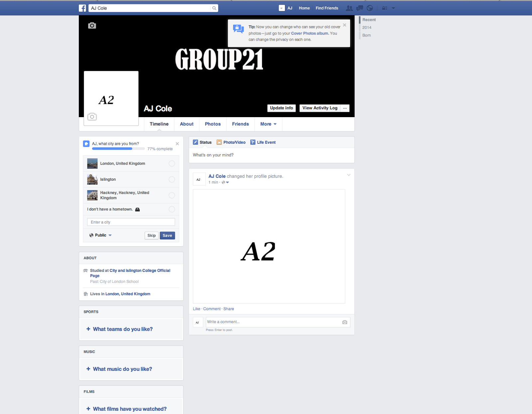Viewport: 532px width, 414px height.
Task: Dismiss the hometown question card
Action: [177, 144]
